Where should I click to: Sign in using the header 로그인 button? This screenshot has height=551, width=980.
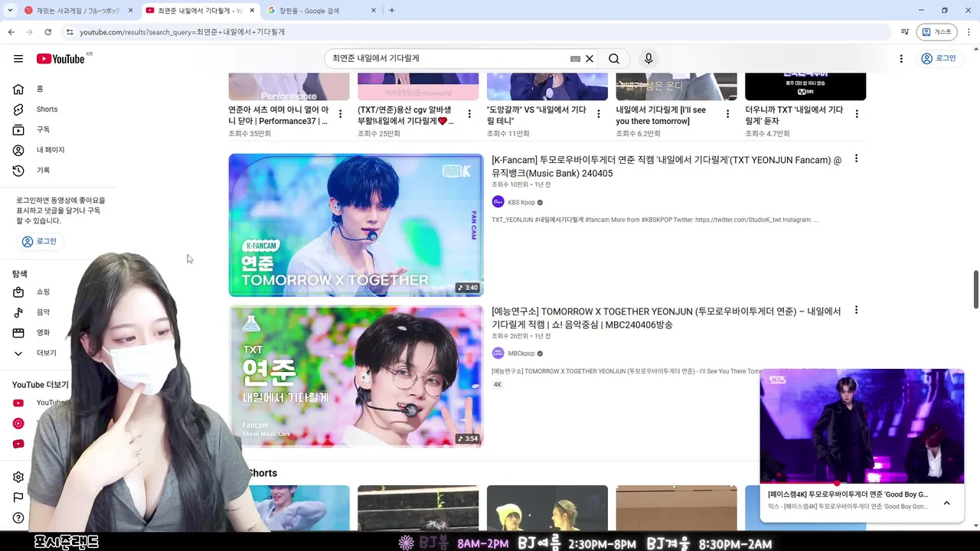pos(939,58)
